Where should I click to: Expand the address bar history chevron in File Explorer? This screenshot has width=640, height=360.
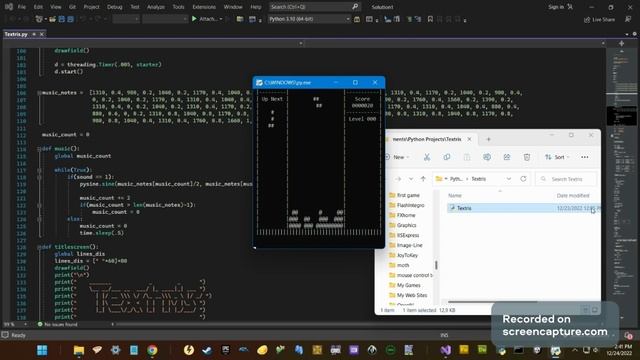tap(509, 179)
